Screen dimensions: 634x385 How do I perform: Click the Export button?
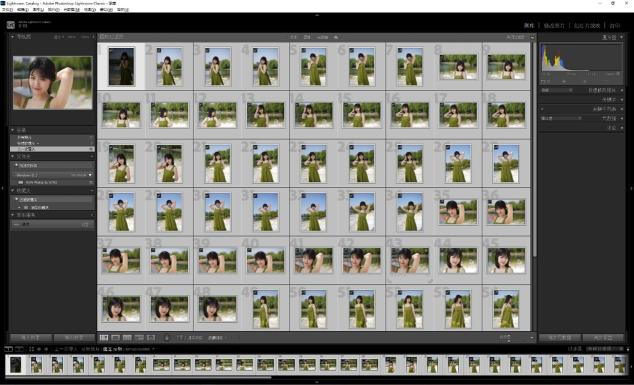[x=74, y=338]
